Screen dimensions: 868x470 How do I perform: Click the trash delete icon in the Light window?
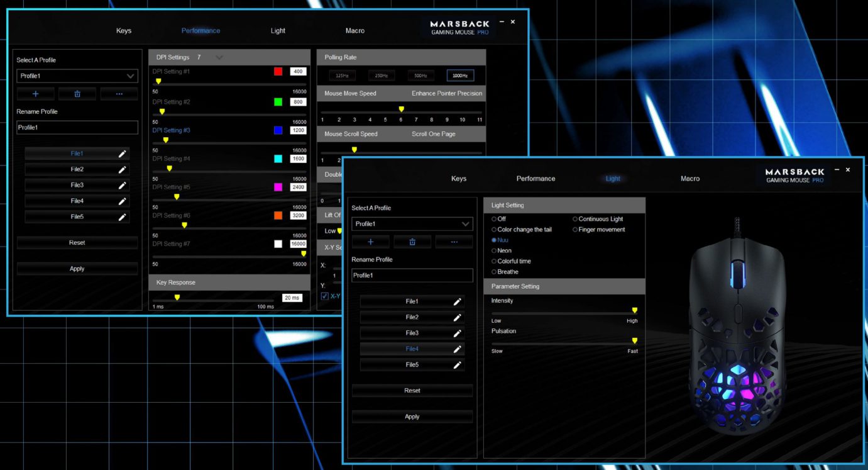(412, 242)
